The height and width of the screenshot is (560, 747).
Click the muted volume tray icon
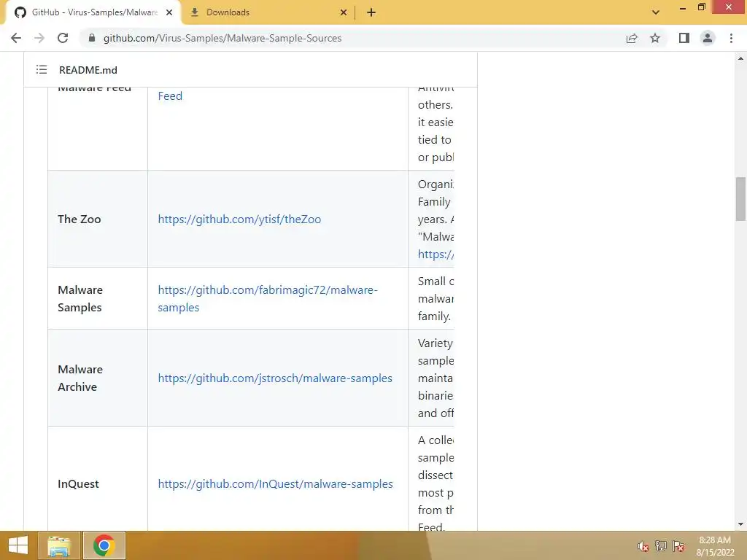point(643,546)
